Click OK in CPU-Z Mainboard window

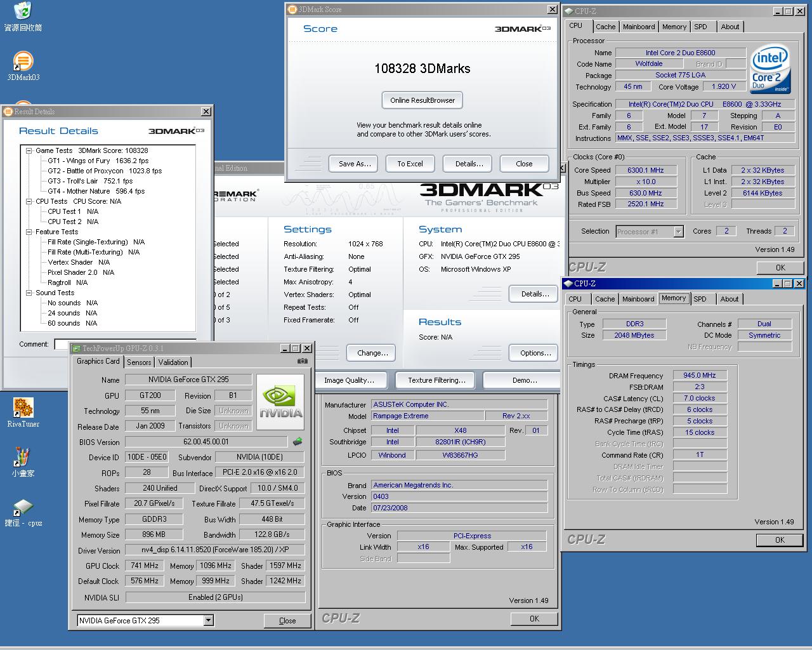click(534, 618)
